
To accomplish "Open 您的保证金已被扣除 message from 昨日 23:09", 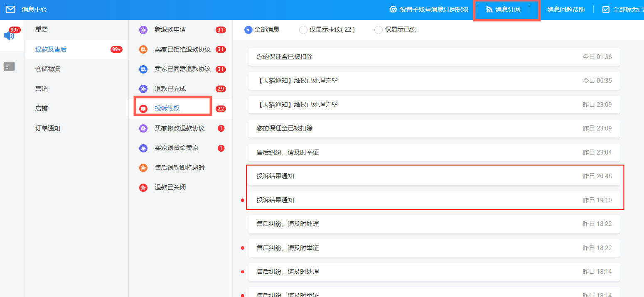I will pos(434,128).
